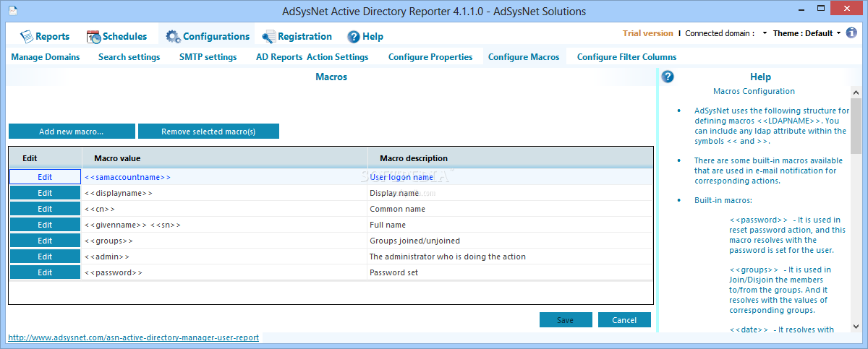Click the Edit column header
The width and height of the screenshot is (868, 349).
coord(45,158)
